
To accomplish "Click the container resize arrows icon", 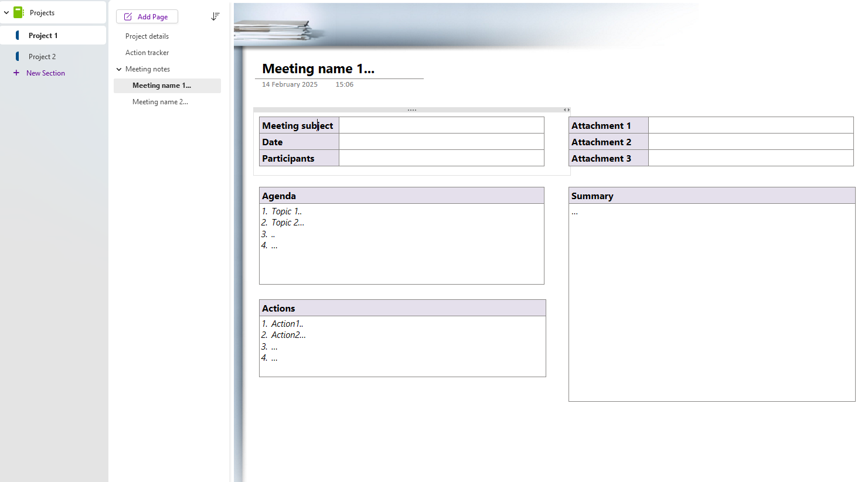I will (x=566, y=110).
